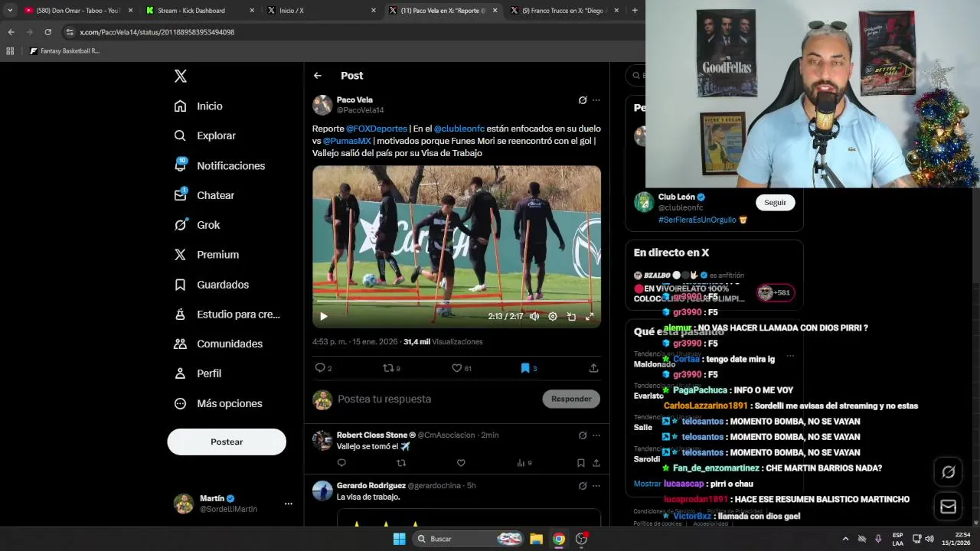Click the Responder button

click(571, 399)
